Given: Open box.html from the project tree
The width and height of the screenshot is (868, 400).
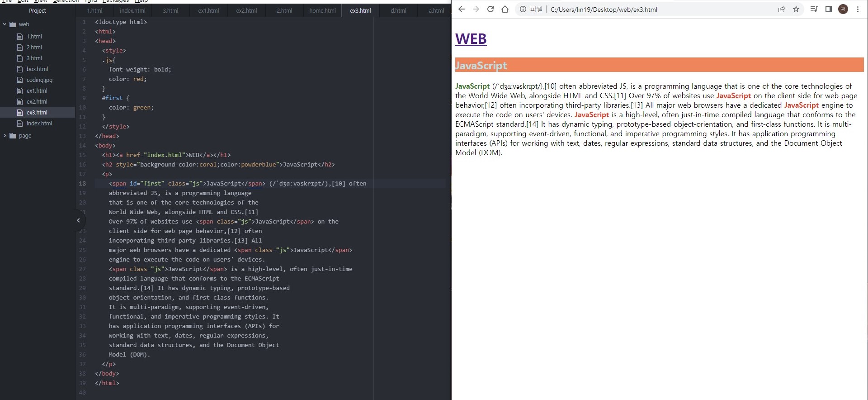Looking at the screenshot, I should click(x=37, y=69).
